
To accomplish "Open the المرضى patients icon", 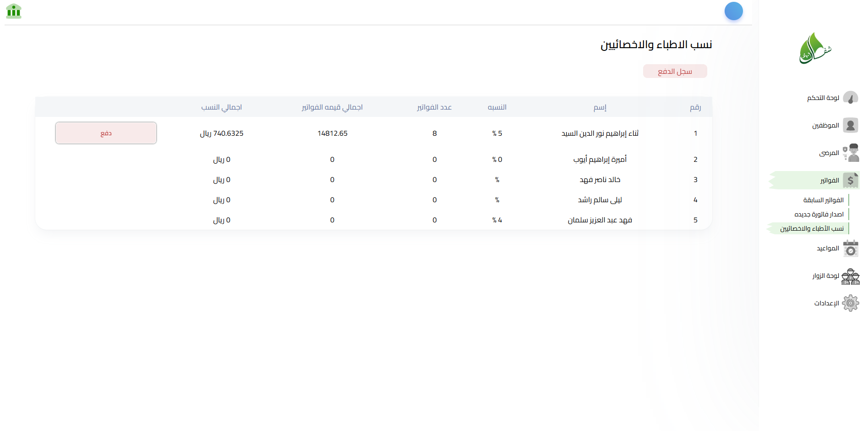I will pyautogui.click(x=852, y=152).
